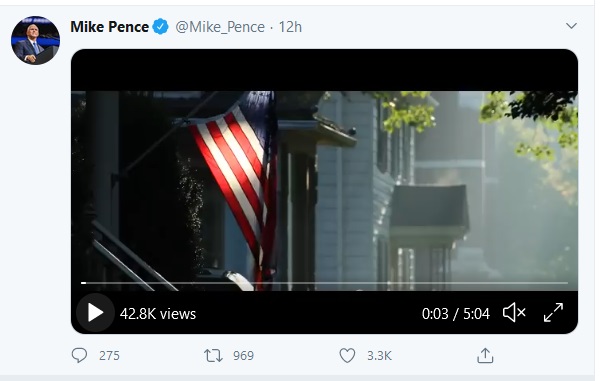Open the share tweet icon

click(x=485, y=355)
